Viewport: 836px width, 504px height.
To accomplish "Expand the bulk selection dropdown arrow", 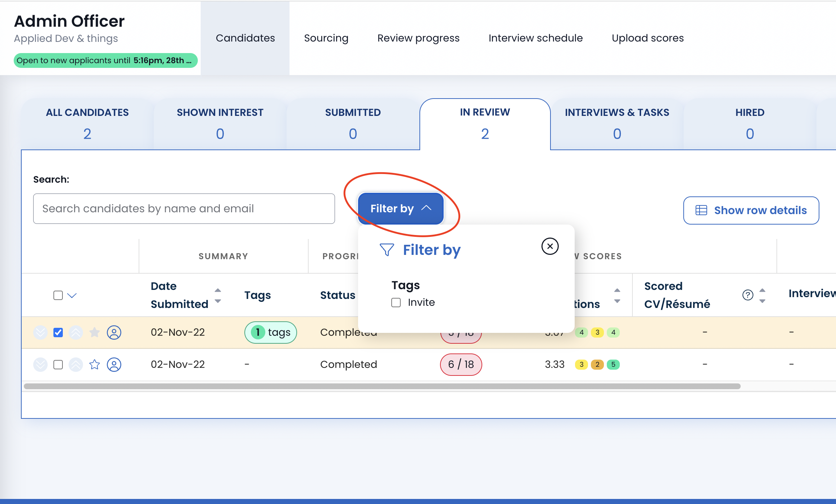I will 72,295.
